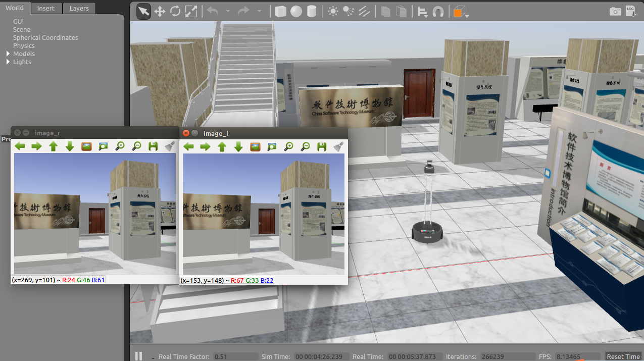Switch to the World tab
This screenshot has width=644, height=361.
pyautogui.click(x=15, y=8)
